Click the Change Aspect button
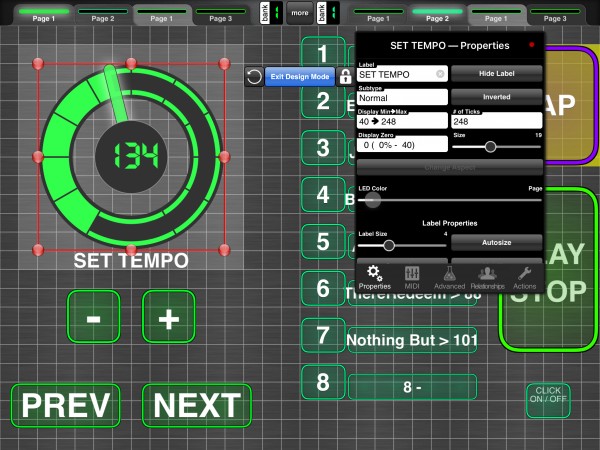Viewport: 600px width, 450px height. click(x=450, y=168)
